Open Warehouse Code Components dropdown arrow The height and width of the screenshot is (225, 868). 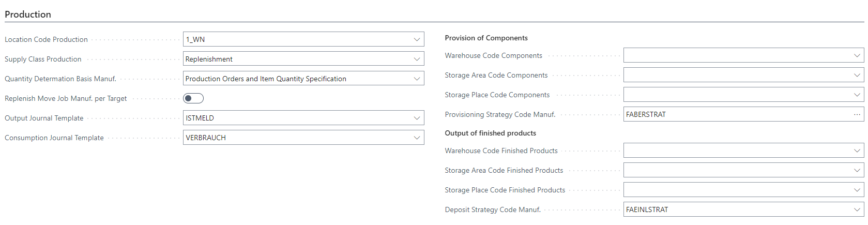click(x=857, y=55)
